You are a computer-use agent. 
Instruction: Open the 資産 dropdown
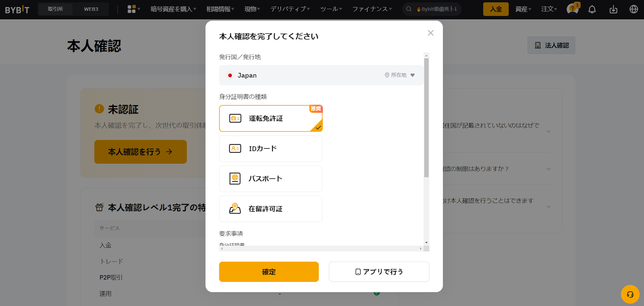click(x=523, y=9)
